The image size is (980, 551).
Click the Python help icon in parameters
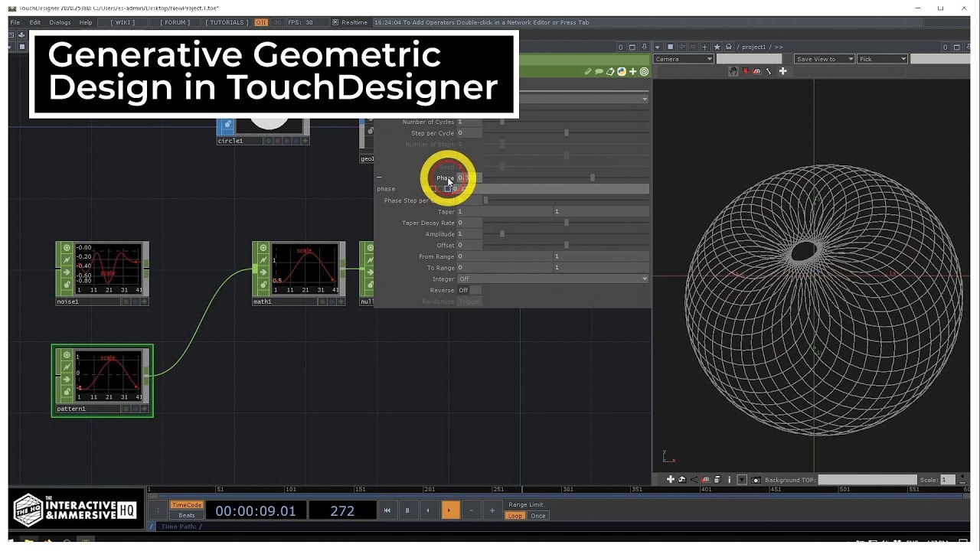point(622,72)
